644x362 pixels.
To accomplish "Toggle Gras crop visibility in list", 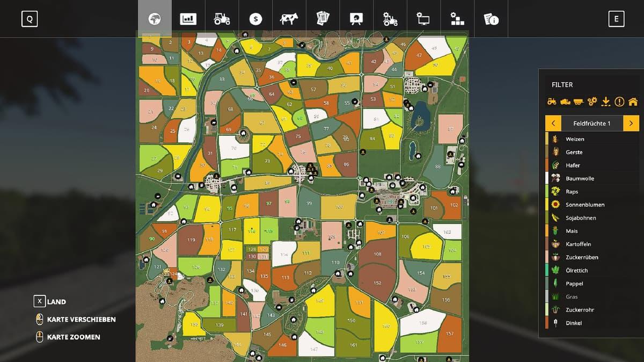I will point(572,297).
